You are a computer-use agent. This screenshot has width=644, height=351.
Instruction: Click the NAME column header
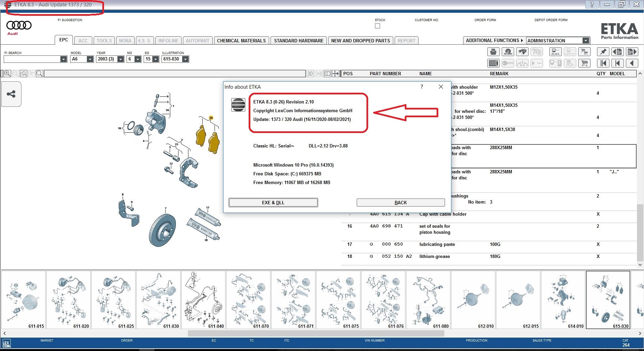[x=426, y=74]
